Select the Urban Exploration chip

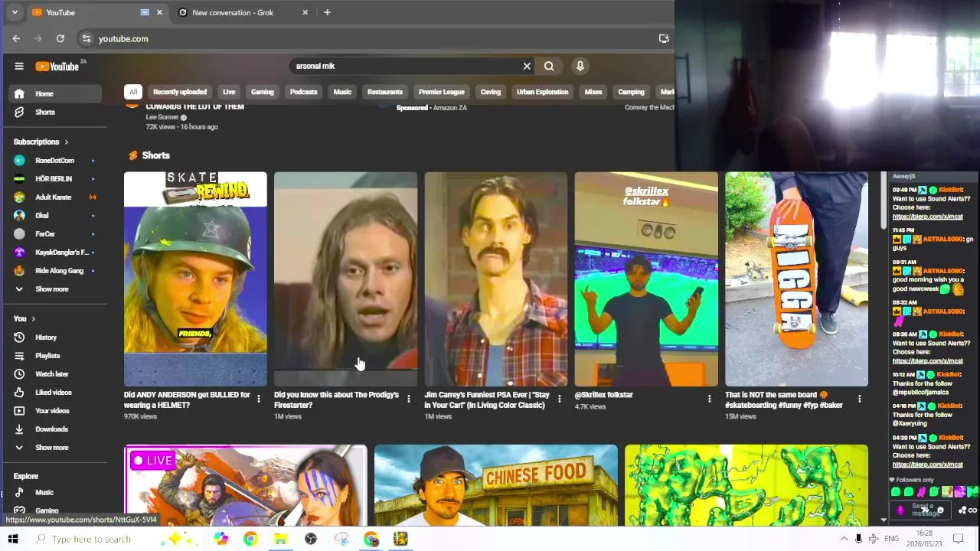pyautogui.click(x=542, y=92)
